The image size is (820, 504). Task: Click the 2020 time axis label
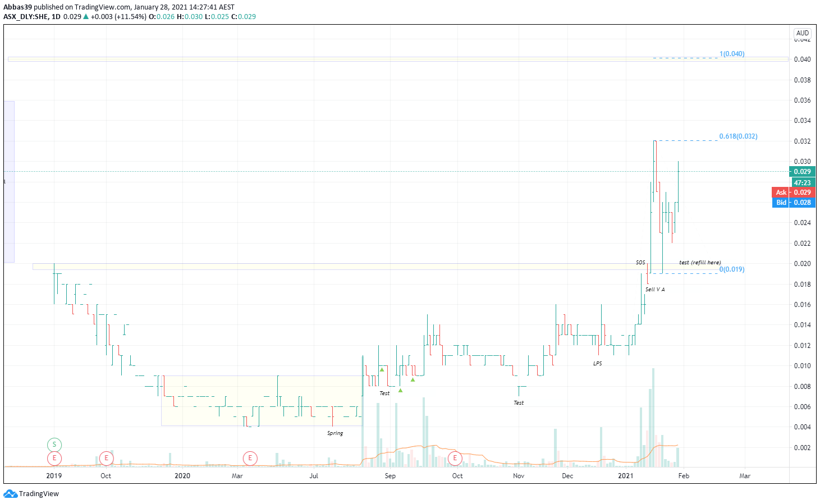click(x=182, y=476)
